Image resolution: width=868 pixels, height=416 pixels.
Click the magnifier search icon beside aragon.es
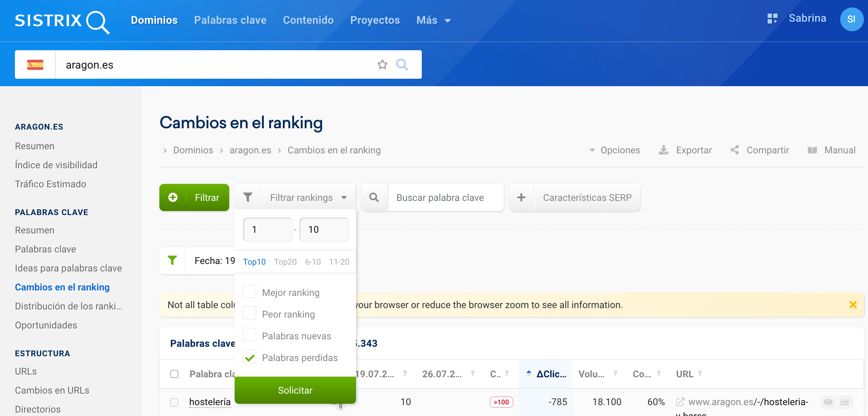(402, 64)
